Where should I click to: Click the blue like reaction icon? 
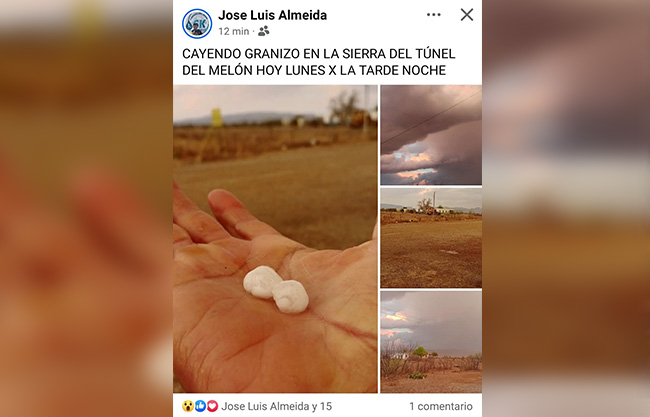coord(200,406)
